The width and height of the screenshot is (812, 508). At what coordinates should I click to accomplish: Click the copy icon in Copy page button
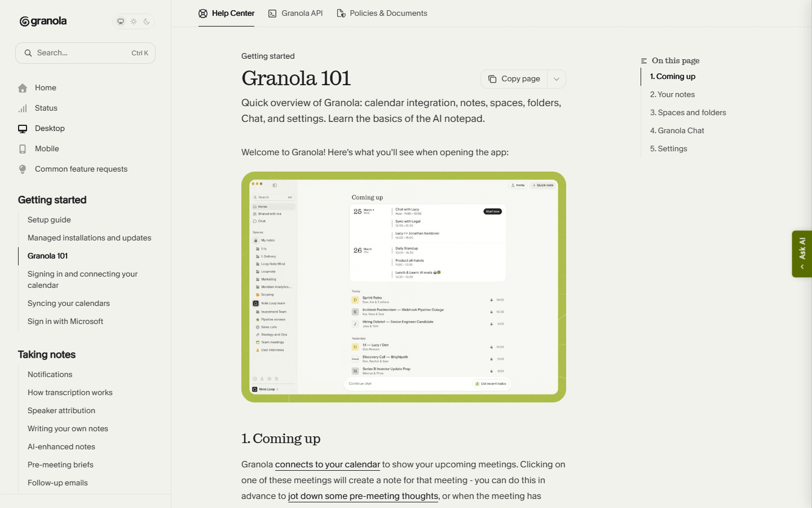tap(492, 79)
